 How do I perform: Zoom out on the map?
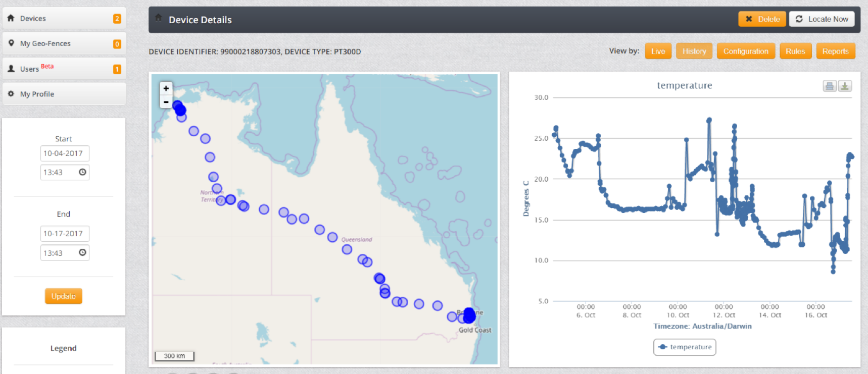pos(166,101)
